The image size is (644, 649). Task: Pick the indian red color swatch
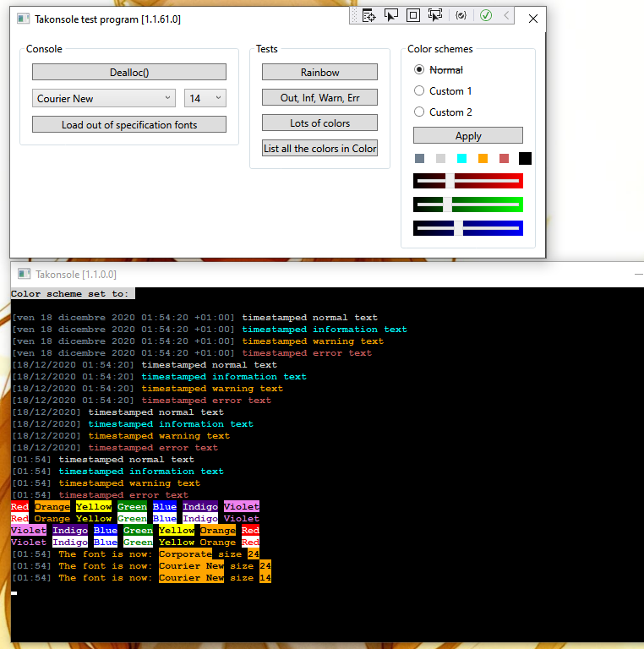click(x=504, y=159)
